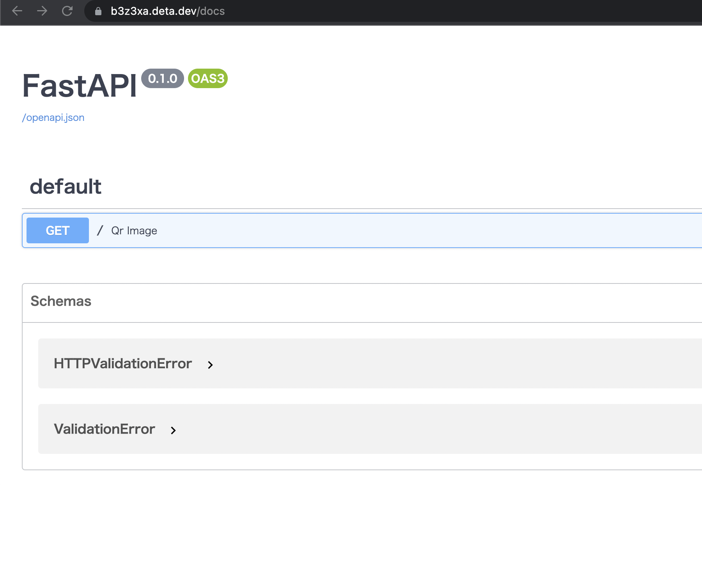The height and width of the screenshot is (588, 702).
Task: Expand the HTTPValidationError schema chevron
Action: pos(210,365)
